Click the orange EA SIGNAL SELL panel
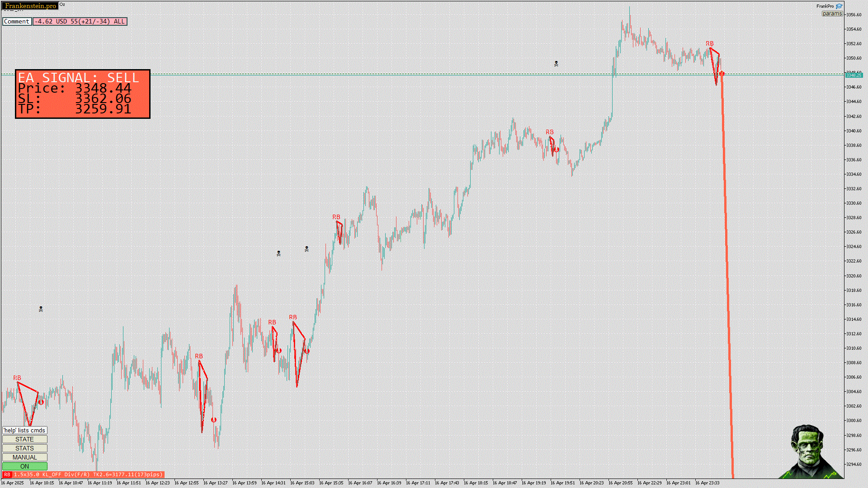The image size is (868, 488). coord(83,94)
